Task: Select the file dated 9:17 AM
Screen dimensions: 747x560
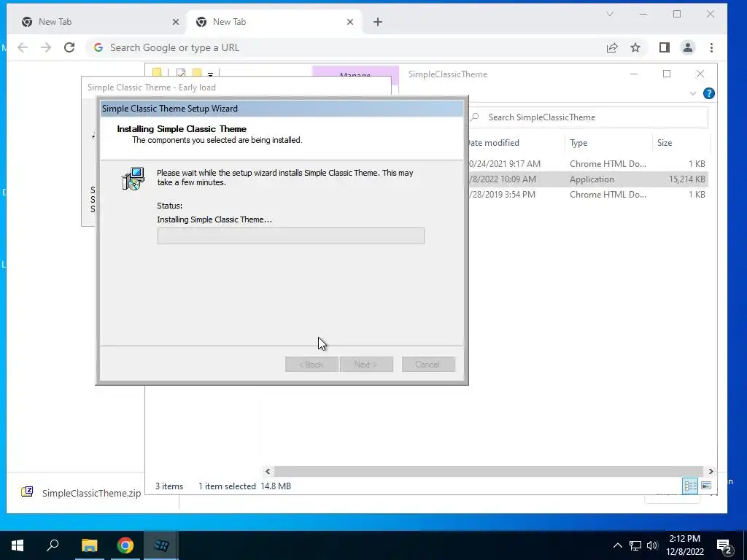Action: (x=587, y=164)
